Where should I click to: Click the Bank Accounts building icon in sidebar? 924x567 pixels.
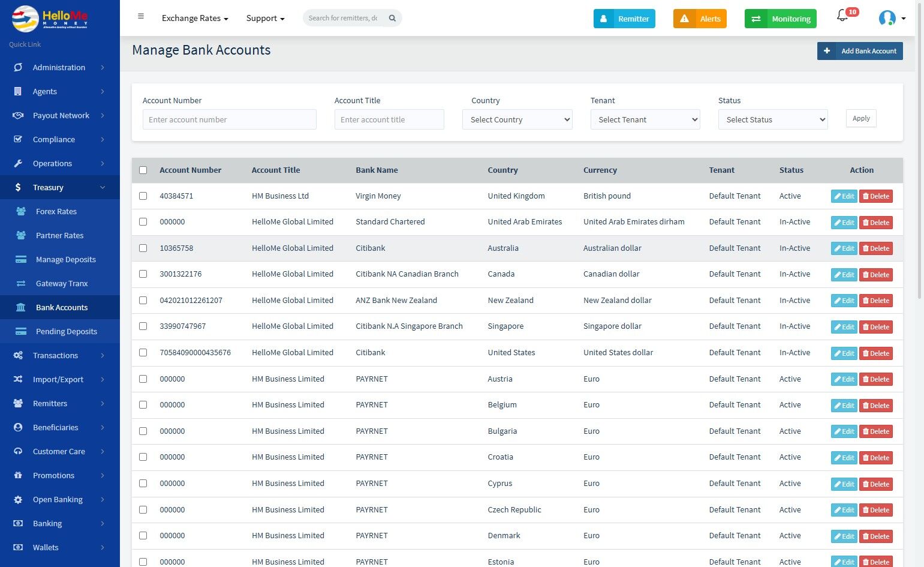pyautogui.click(x=21, y=307)
